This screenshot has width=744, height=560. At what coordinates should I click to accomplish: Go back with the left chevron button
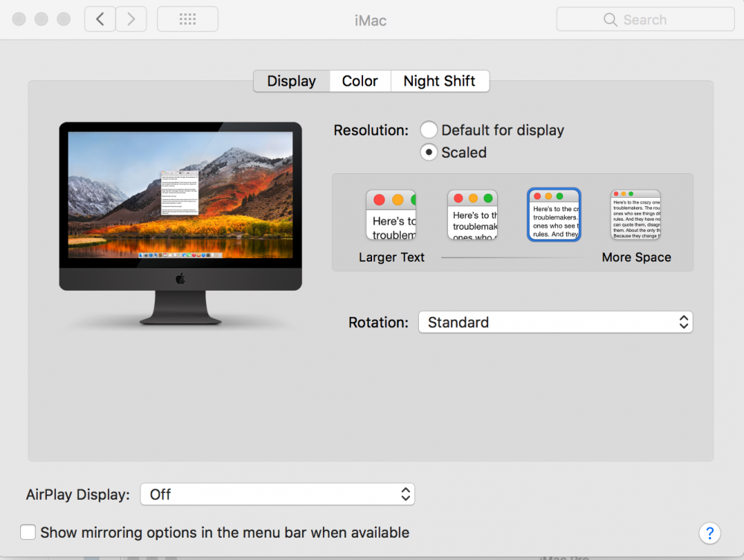(100, 19)
